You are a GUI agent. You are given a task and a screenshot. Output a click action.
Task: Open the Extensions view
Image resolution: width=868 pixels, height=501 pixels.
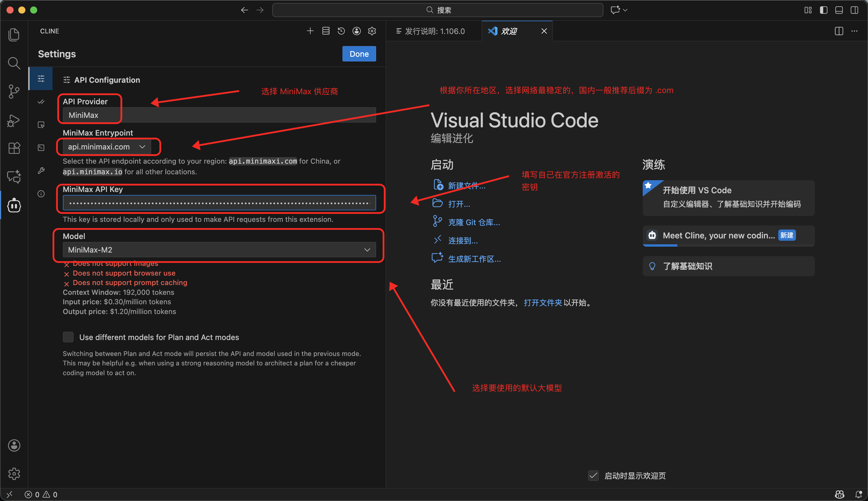coord(14,148)
